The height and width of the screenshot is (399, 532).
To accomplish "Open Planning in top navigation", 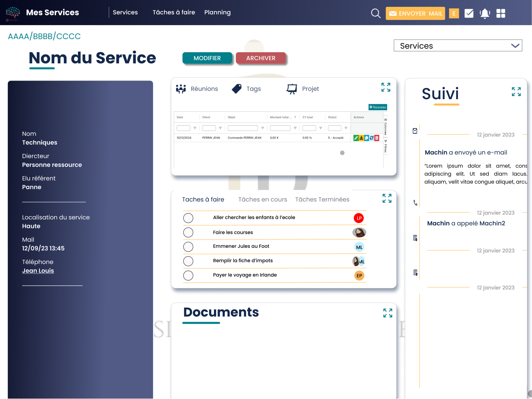I will 217,12.
